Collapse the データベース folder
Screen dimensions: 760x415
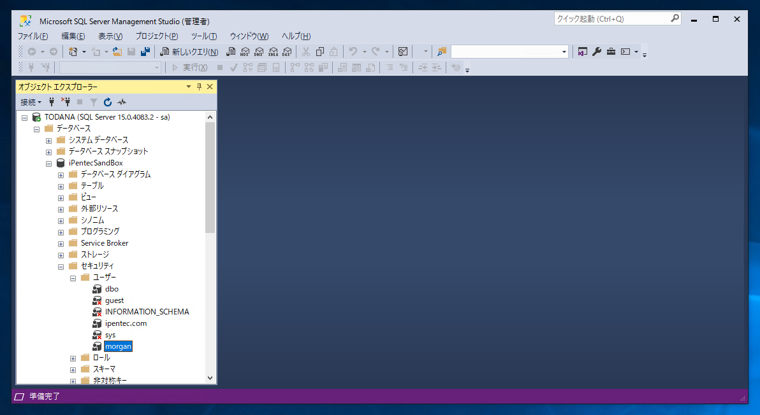coord(37,129)
